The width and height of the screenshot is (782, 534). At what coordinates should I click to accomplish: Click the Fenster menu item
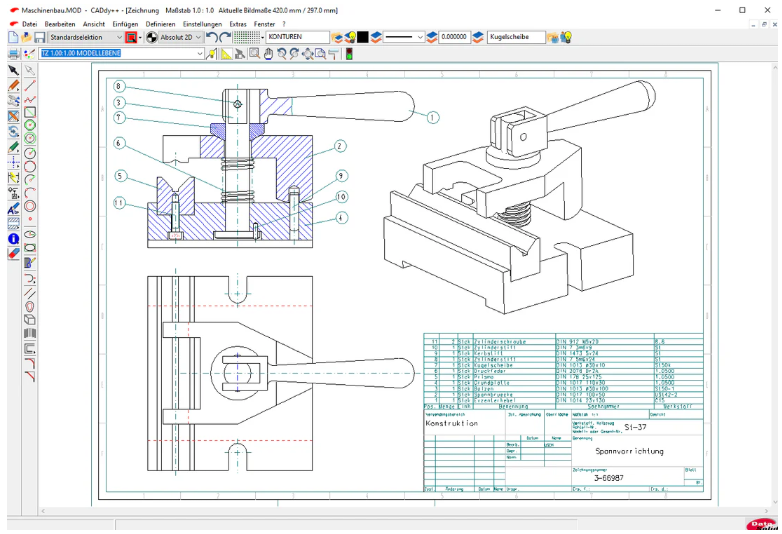pyautogui.click(x=263, y=22)
